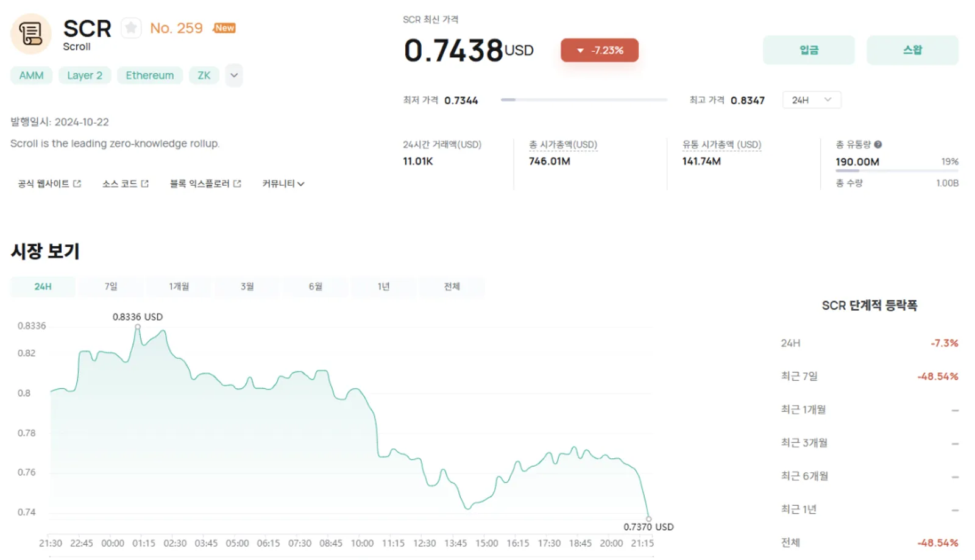
Task: Click the 0.7370 USD chart low marker
Action: click(x=648, y=519)
